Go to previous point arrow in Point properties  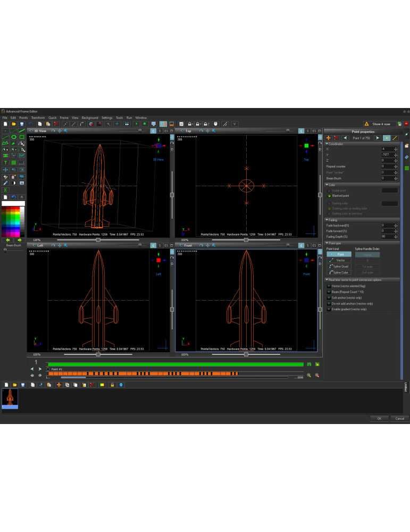click(345, 138)
